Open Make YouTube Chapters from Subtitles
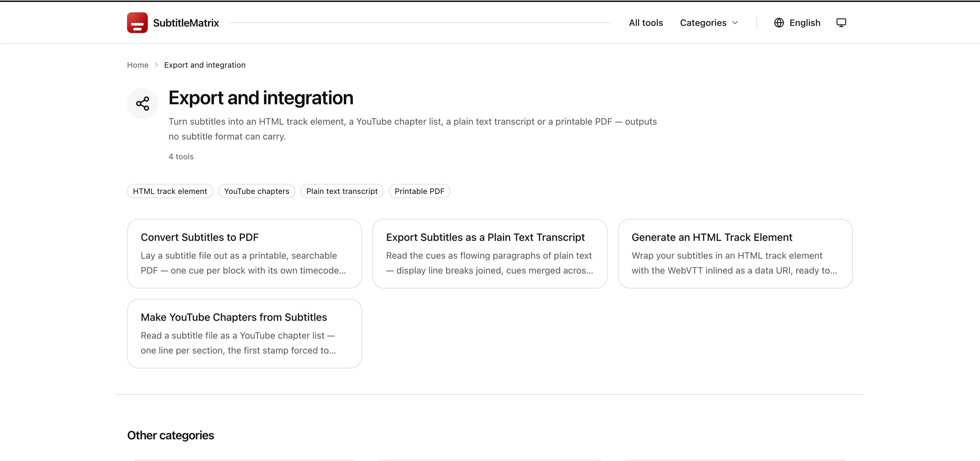 [244, 333]
